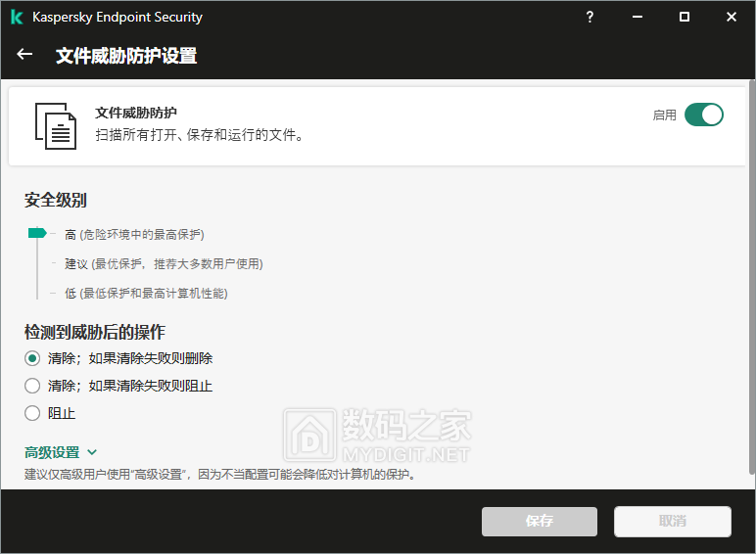Image resolution: width=756 pixels, height=554 pixels.
Task: Go back using the arrow icon
Action: (x=24, y=55)
